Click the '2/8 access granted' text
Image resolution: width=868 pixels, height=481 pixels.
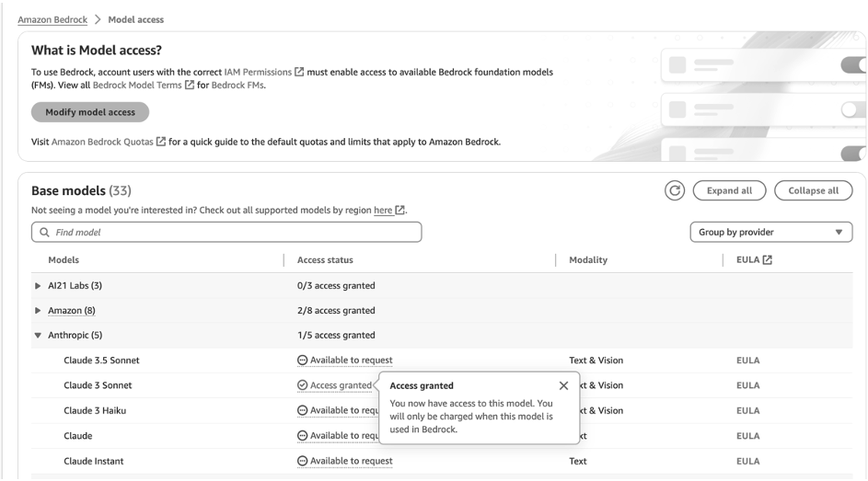coord(336,311)
